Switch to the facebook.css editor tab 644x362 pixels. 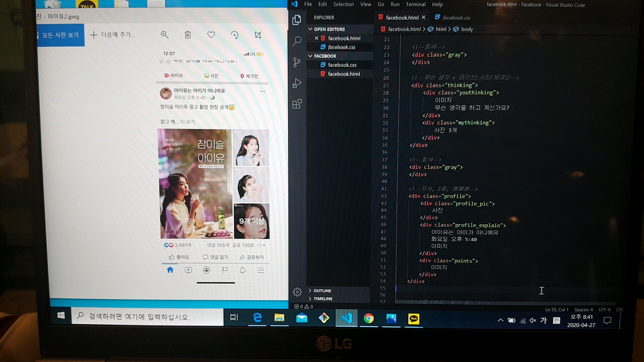pyautogui.click(x=452, y=18)
